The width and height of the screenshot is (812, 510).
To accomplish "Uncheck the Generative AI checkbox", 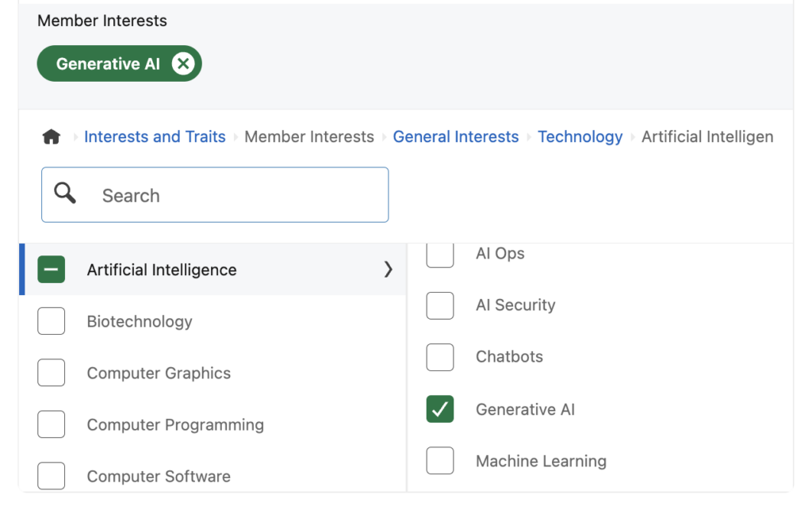I will (440, 409).
